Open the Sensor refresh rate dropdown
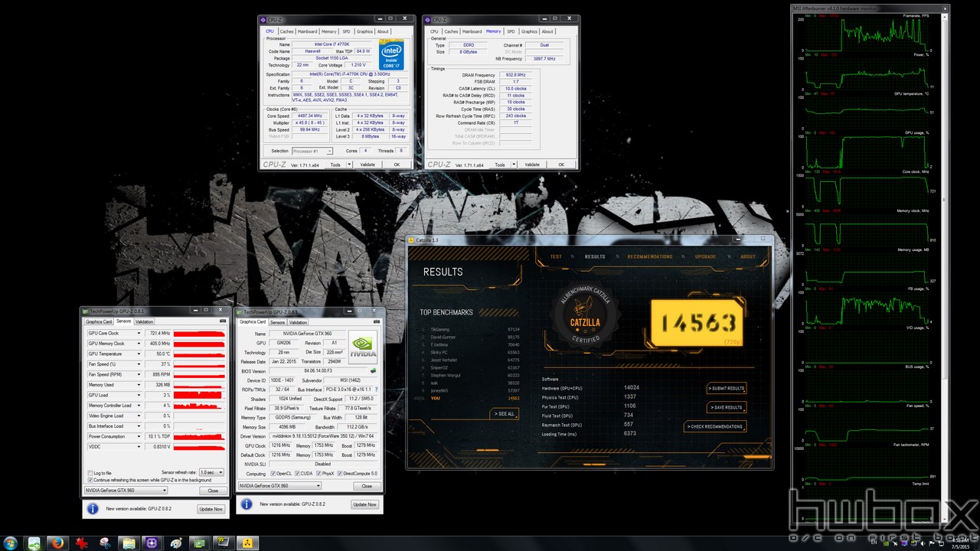980x551 pixels. (211, 472)
